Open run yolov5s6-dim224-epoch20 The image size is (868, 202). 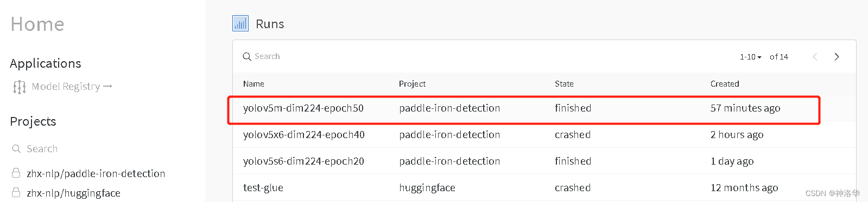click(x=303, y=161)
